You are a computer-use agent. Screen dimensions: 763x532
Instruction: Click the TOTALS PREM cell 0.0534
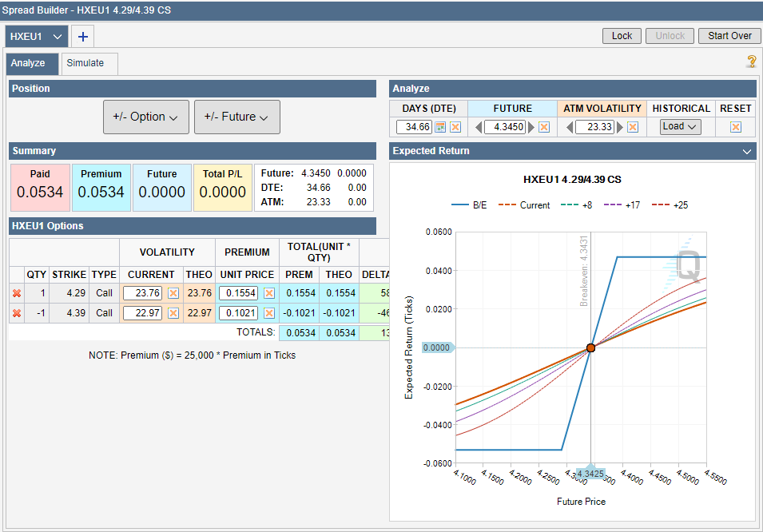coord(300,333)
